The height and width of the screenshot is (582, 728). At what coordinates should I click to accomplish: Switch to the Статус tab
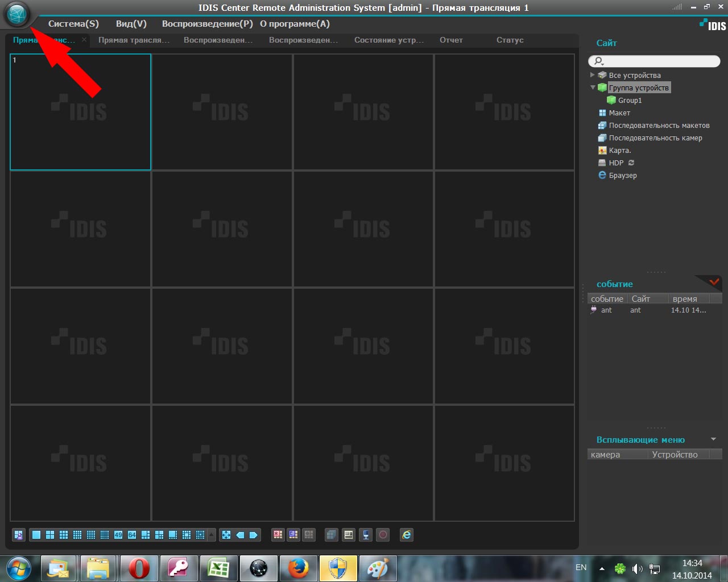pos(510,40)
